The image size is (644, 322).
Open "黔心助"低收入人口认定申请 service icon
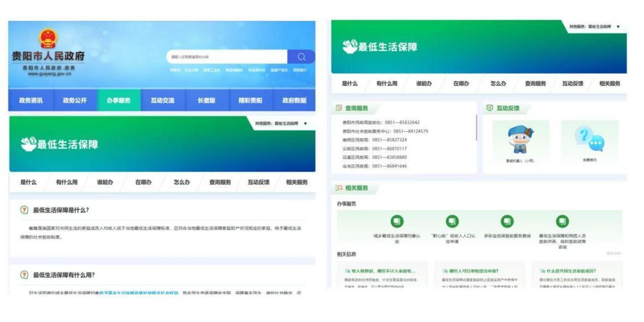point(452,221)
